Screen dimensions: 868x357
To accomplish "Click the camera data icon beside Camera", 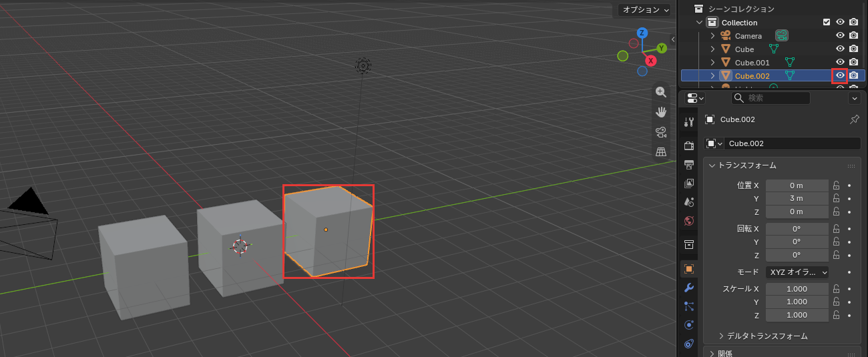I will 782,35.
